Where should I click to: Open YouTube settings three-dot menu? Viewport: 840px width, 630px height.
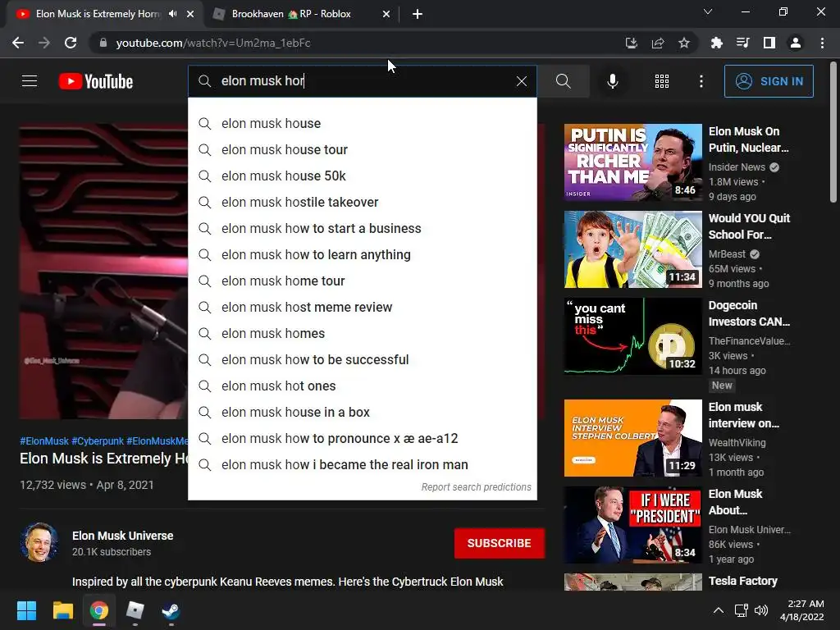tap(701, 81)
